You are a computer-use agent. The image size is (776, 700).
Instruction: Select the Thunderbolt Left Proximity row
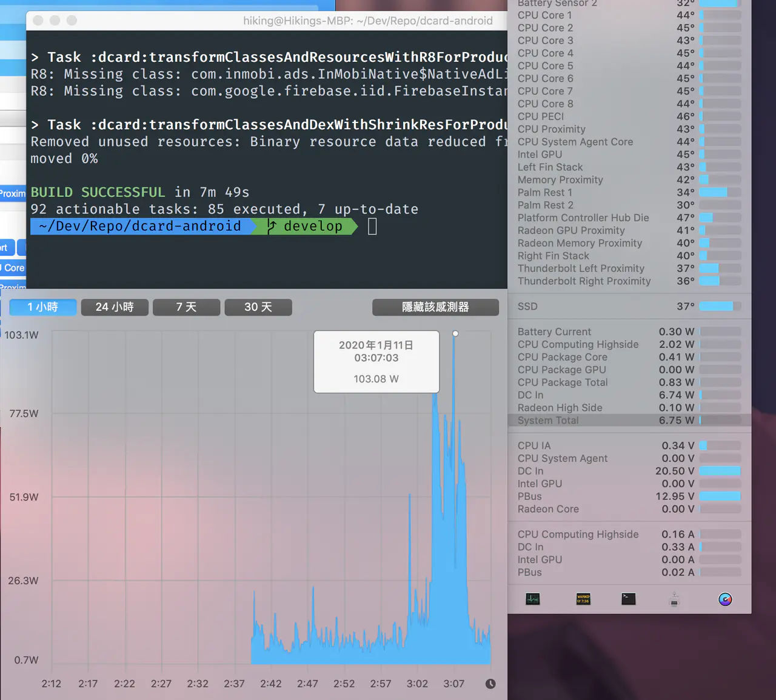point(629,268)
